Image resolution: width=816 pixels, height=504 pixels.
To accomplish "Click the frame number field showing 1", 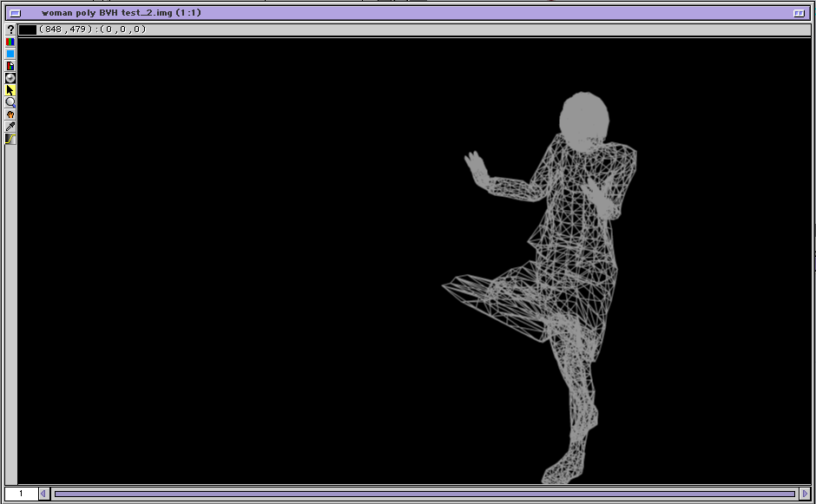I will point(21,494).
